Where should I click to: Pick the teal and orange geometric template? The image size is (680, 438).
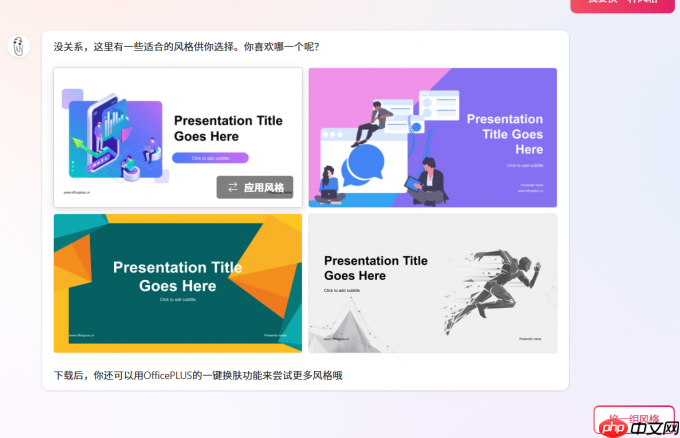[x=178, y=283]
